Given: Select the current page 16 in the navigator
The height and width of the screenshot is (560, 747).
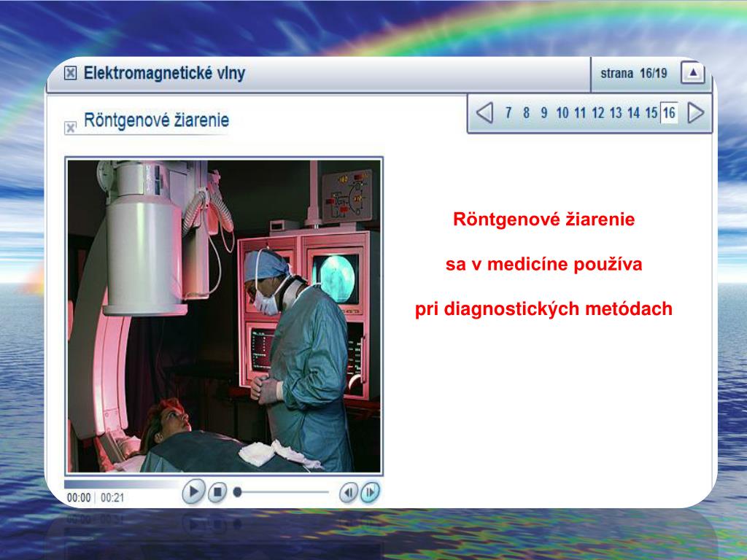Looking at the screenshot, I should 669,113.
